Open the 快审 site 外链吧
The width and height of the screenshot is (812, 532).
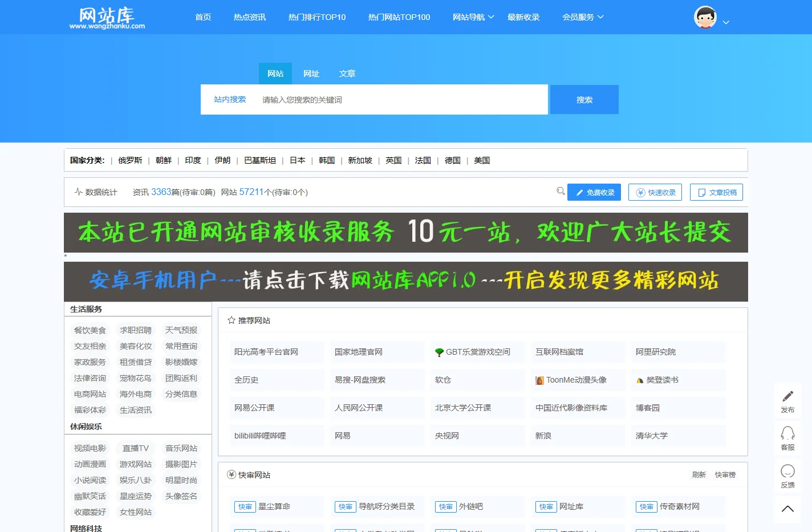(x=471, y=506)
